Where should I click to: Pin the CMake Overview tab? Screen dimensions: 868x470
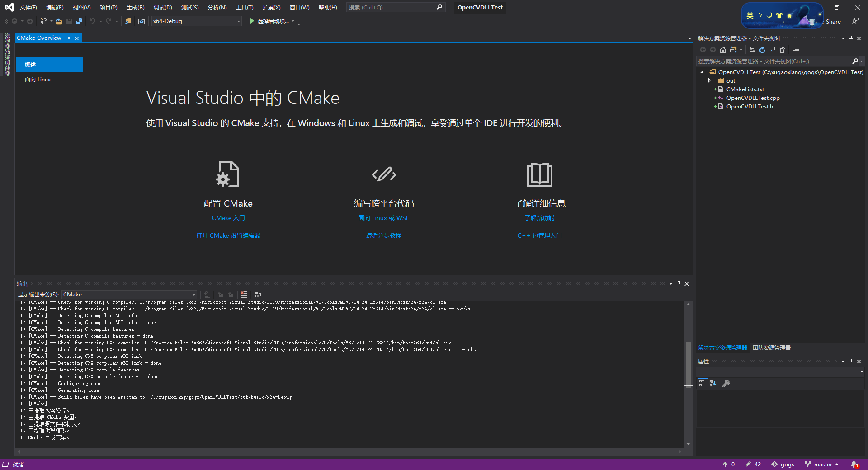[68, 38]
